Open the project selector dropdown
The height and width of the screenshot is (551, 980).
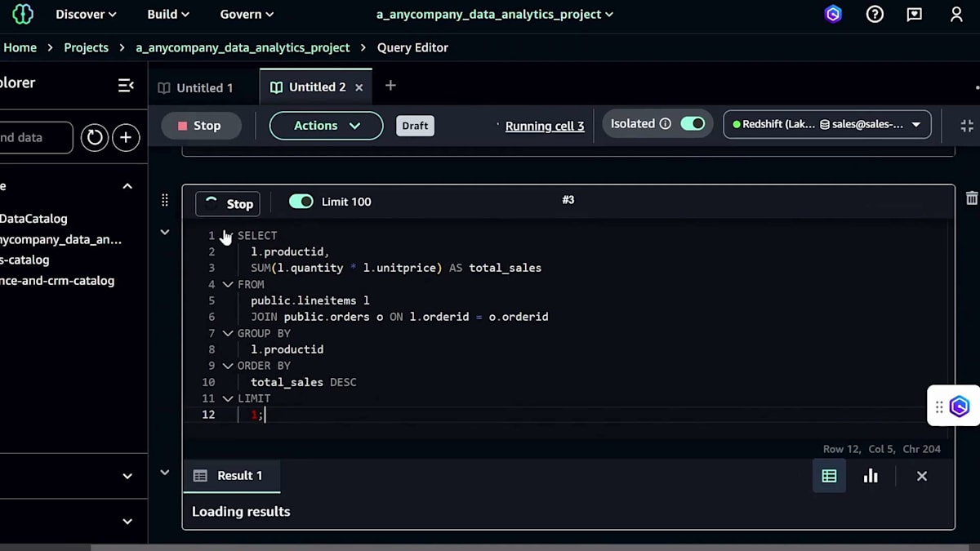point(494,14)
